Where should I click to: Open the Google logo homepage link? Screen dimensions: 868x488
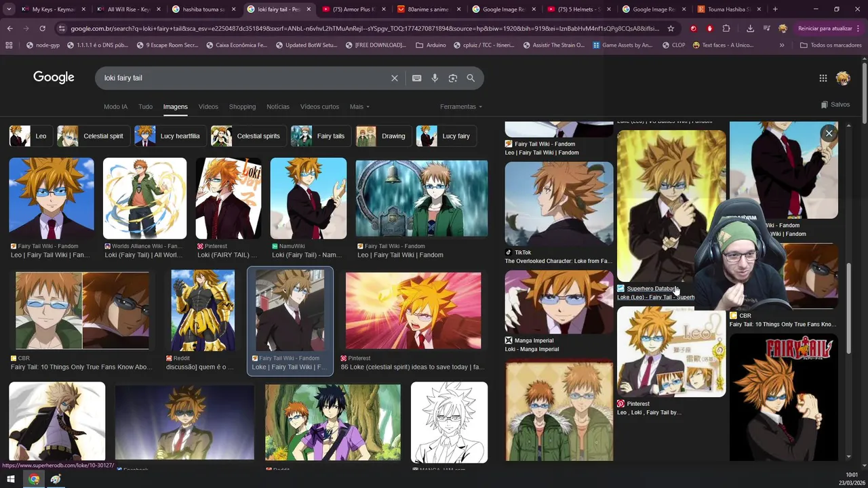pos(54,77)
